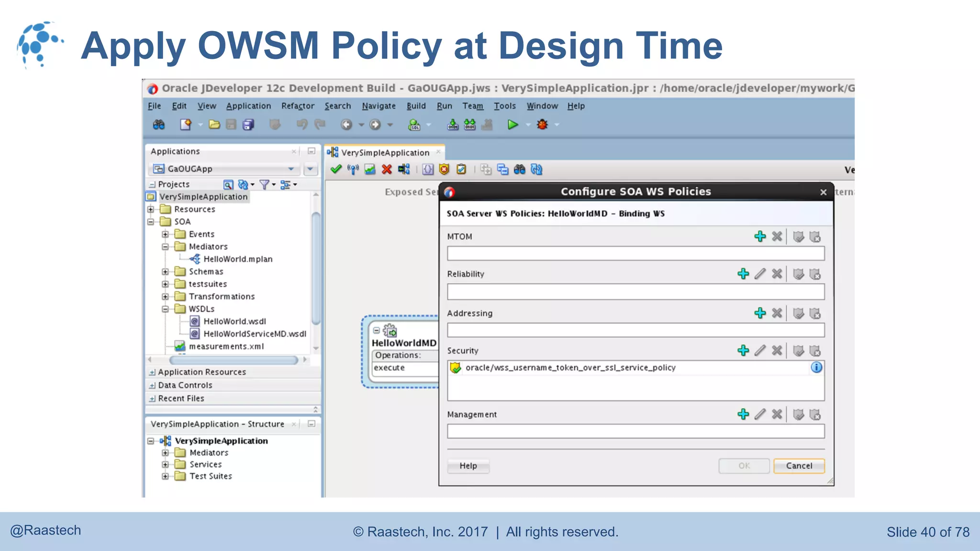Click the Cancel button in policies dialog
The image size is (980, 551).
pyautogui.click(x=799, y=466)
